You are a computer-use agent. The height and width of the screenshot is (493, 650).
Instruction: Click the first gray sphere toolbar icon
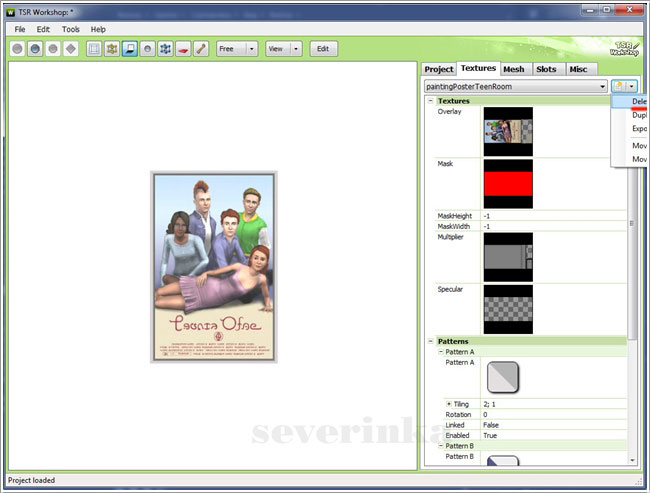(19, 48)
